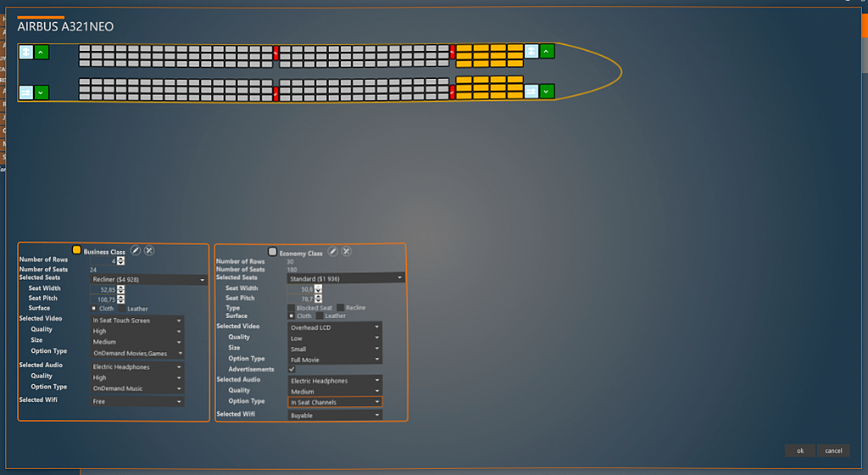Open Economy audio Quality Medium dropdown
868x475 pixels.
[x=335, y=391]
